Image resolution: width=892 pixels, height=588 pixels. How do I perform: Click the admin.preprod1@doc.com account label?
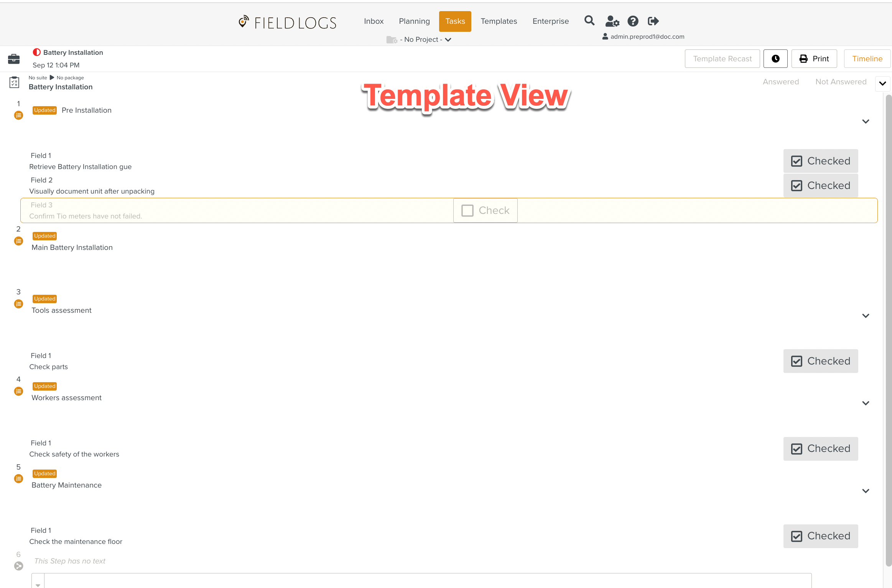pyautogui.click(x=647, y=36)
